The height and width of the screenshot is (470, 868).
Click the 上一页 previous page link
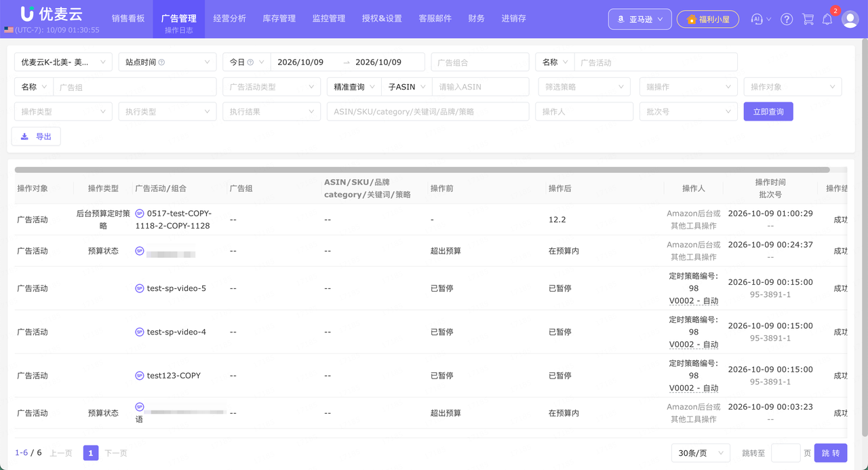click(61, 453)
